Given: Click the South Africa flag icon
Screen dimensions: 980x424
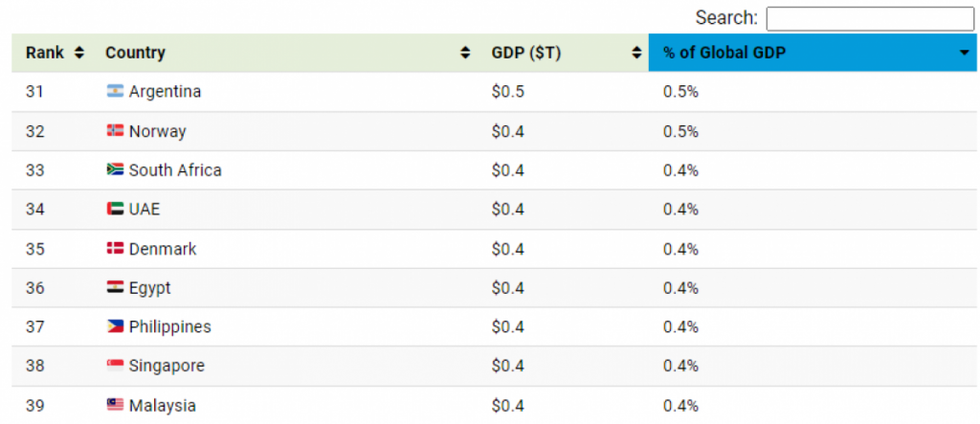Looking at the screenshot, I should coord(115,170).
